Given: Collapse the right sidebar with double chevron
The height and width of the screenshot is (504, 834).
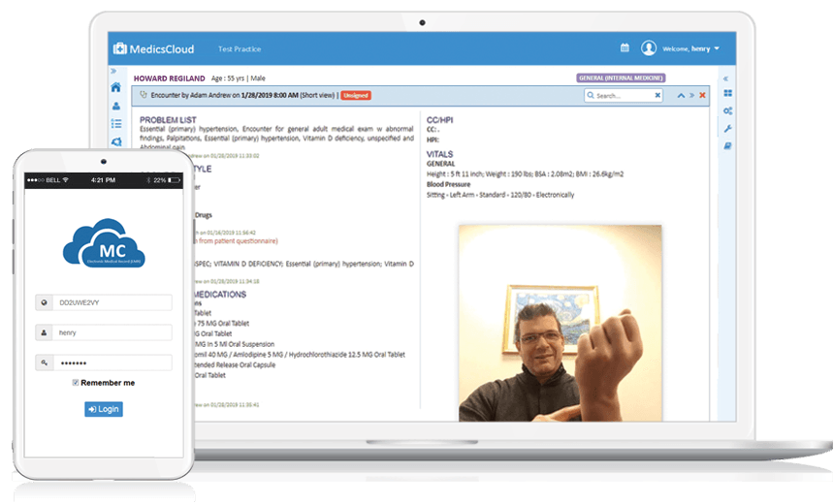Looking at the screenshot, I should tap(726, 78).
